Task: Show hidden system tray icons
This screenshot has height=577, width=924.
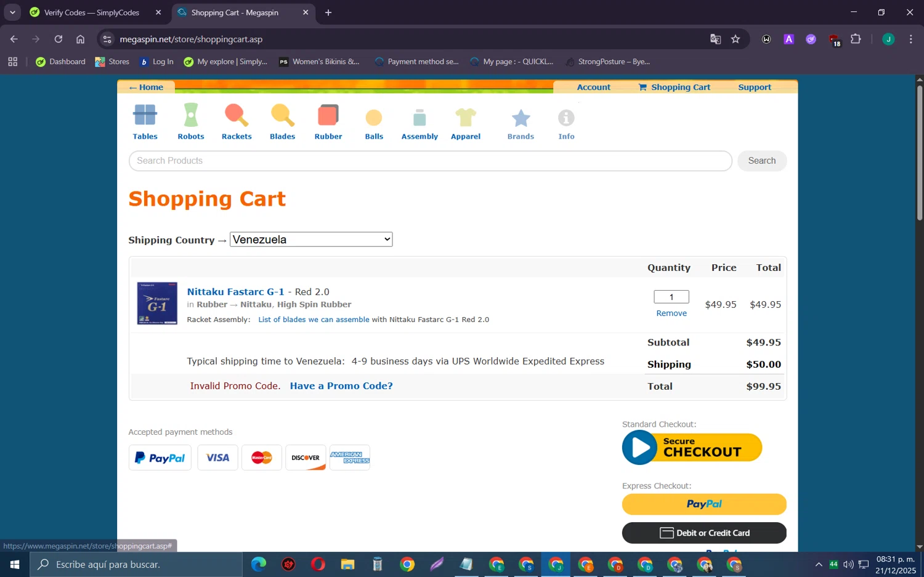Action: tap(819, 564)
